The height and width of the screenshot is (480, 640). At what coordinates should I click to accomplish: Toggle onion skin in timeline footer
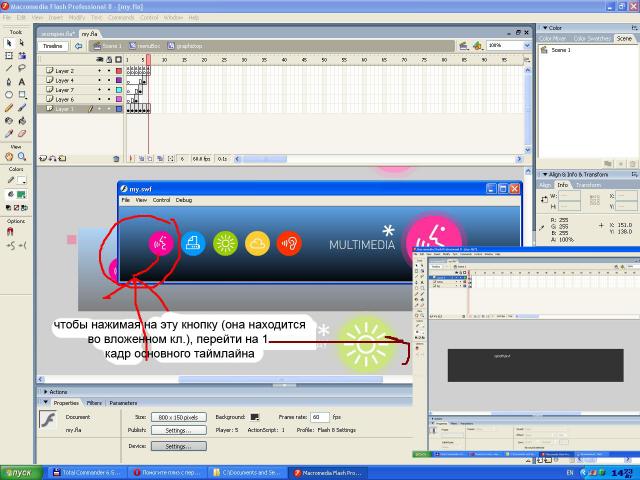[141, 159]
